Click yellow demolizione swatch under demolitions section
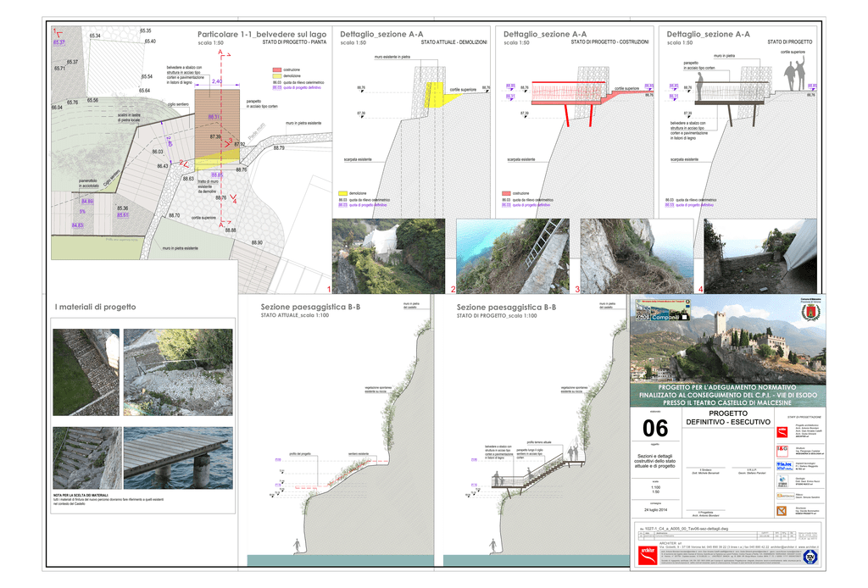Viewport: 868px width, 588px height. click(343, 193)
